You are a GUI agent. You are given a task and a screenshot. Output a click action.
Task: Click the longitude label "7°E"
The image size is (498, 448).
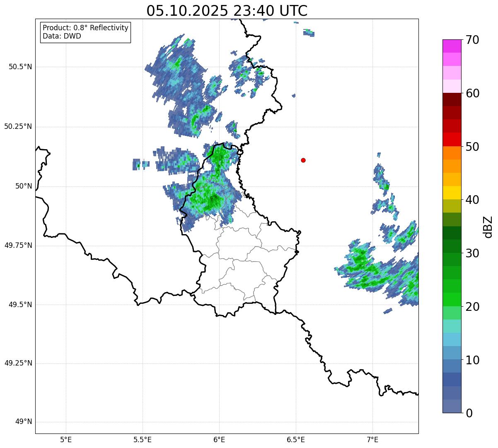[x=372, y=440]
